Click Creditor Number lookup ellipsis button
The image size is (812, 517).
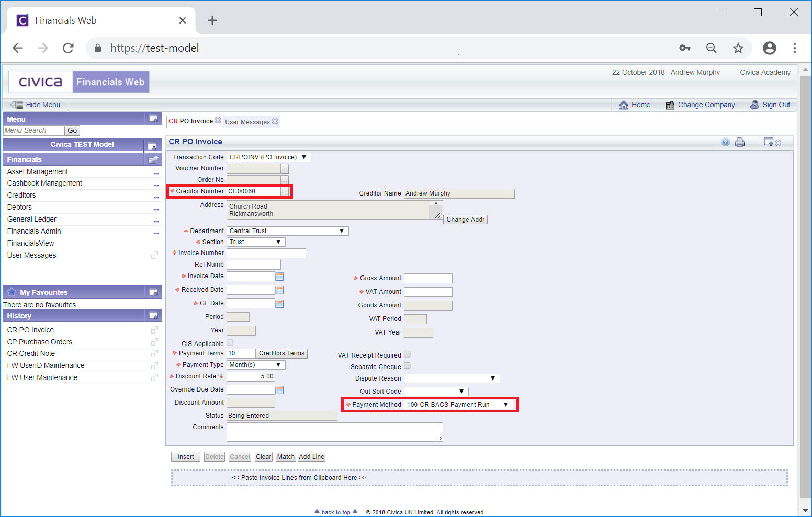point(285,192)
